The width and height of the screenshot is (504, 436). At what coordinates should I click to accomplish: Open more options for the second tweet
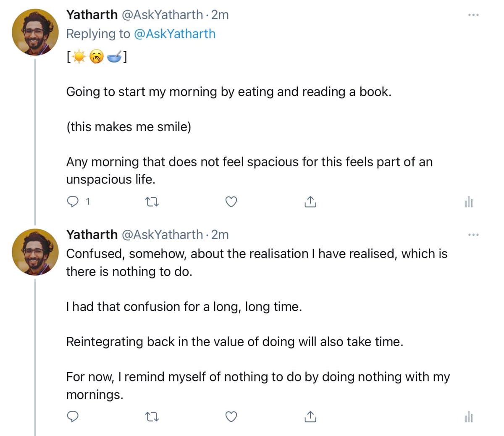tap(473, 234)
